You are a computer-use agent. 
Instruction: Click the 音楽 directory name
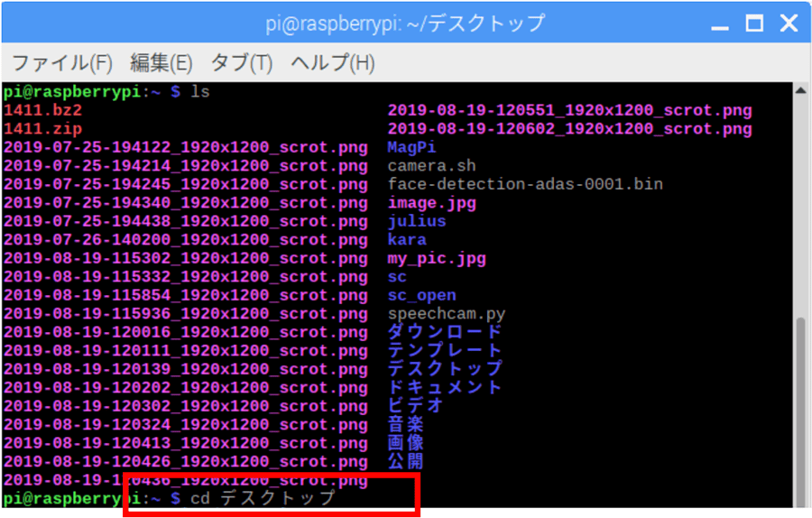pos(405,424)
